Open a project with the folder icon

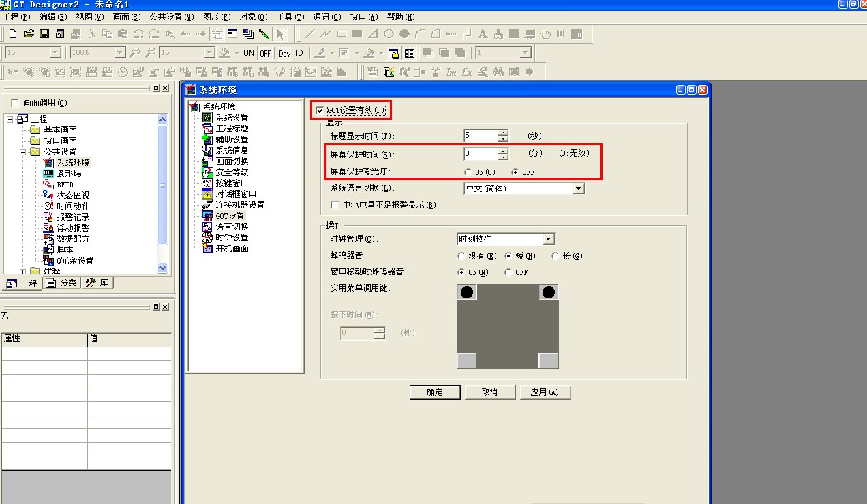(29, 33)
